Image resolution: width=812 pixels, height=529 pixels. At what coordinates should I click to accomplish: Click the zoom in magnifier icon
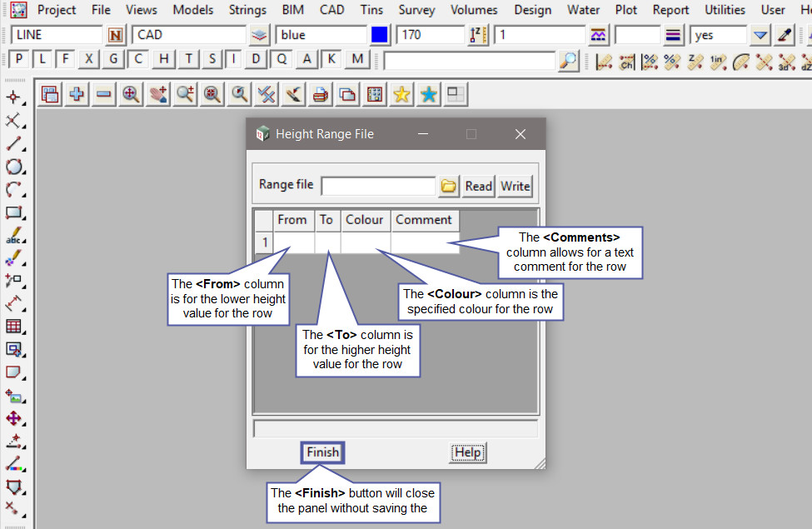coord(185,94)
